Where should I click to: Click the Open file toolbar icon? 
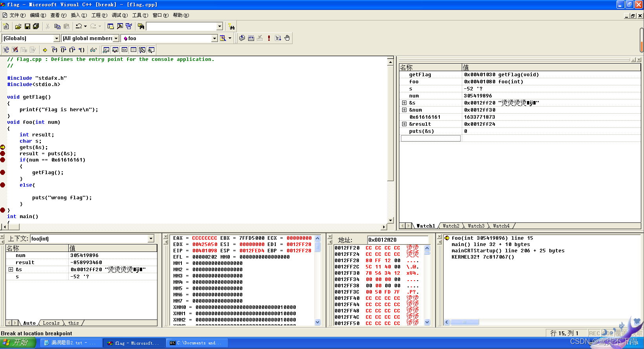click(18, 26)
